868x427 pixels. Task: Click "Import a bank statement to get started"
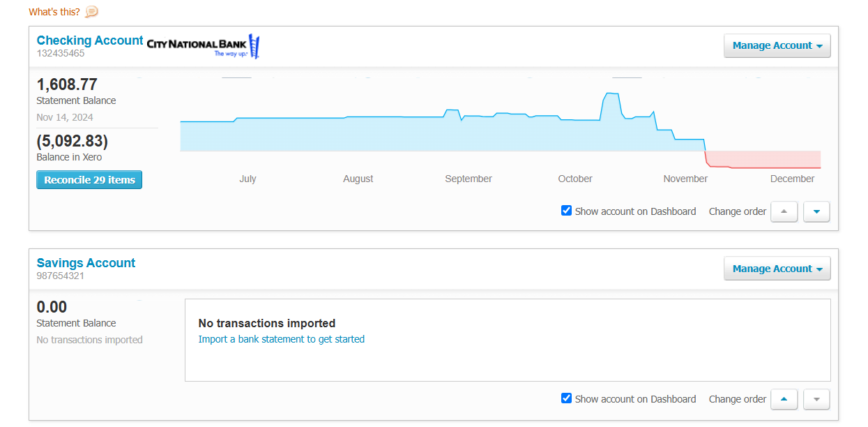point(282,339)
